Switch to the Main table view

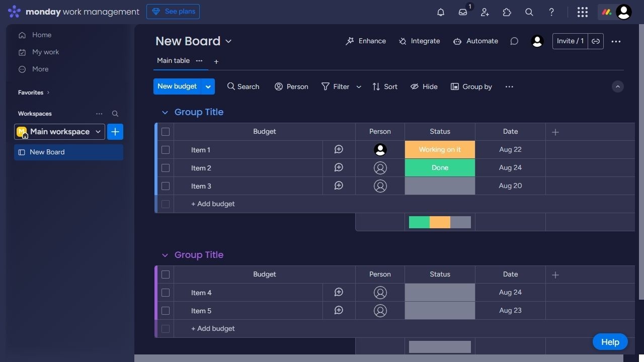click(173, 60)
